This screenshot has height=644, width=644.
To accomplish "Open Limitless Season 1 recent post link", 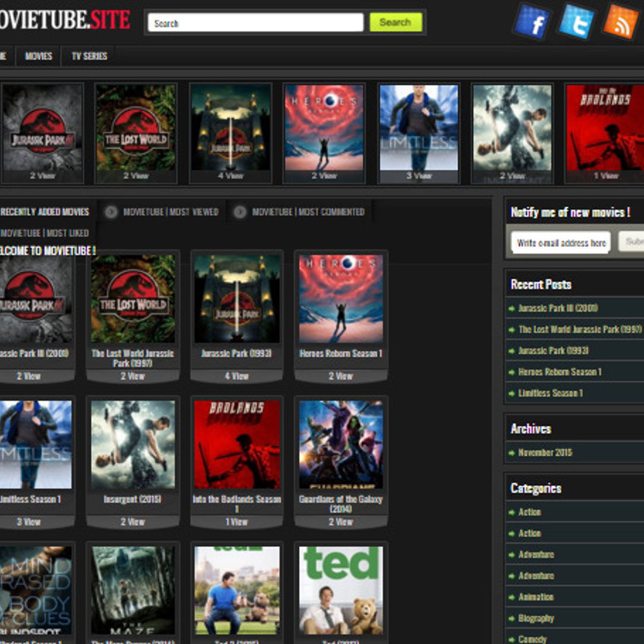I will 551,393.
